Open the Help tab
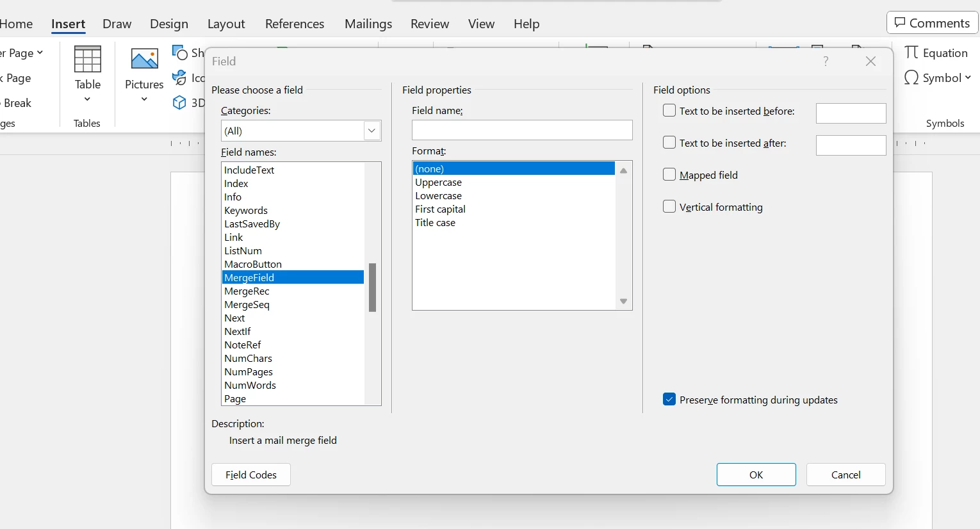This screenshot has width=980, height=529. click(x=527, y=24)
